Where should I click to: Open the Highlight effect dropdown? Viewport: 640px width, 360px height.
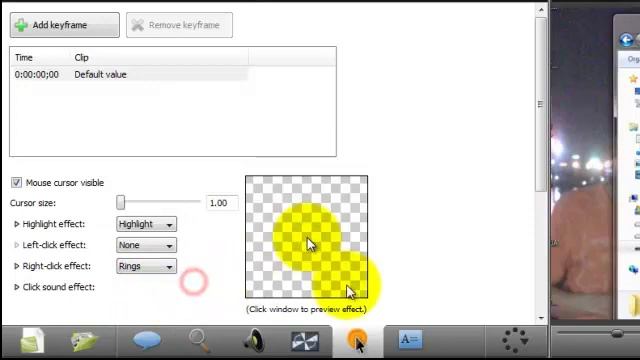147,224
